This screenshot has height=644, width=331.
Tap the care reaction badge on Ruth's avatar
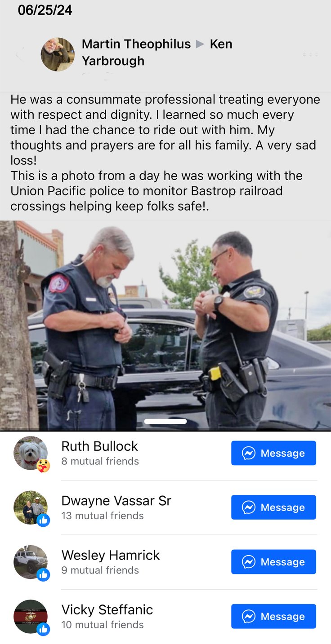pyautogui.click(x=43, y=466)
